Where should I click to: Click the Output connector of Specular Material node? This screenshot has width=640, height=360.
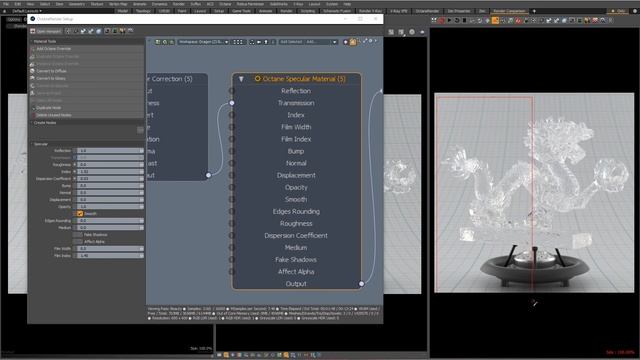point(361,284)
